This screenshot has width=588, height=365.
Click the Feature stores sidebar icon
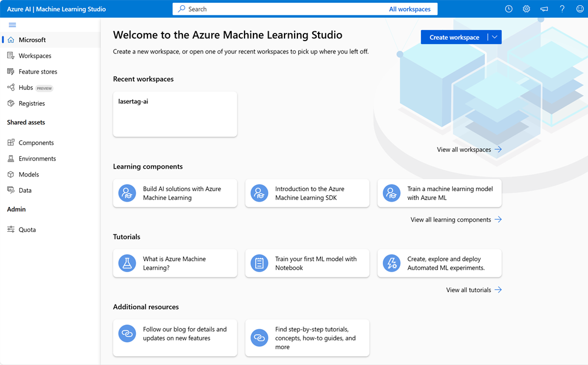[x=11, y=72]
